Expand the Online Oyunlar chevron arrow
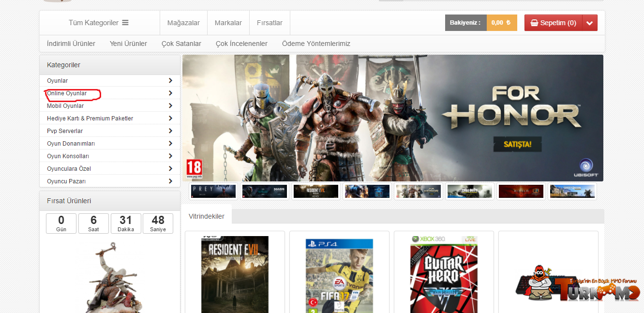 (x=170, y=93)
